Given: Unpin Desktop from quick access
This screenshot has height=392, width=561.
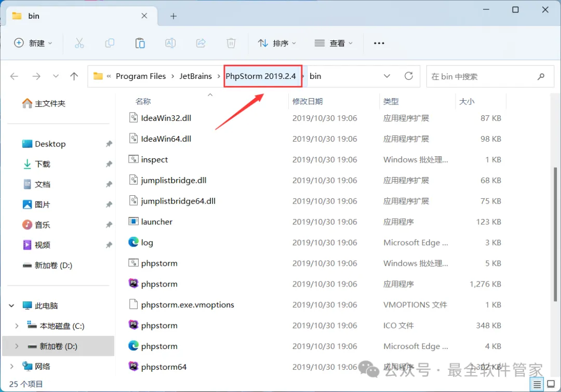Looking at the screenshot, I should click(109, 144).
